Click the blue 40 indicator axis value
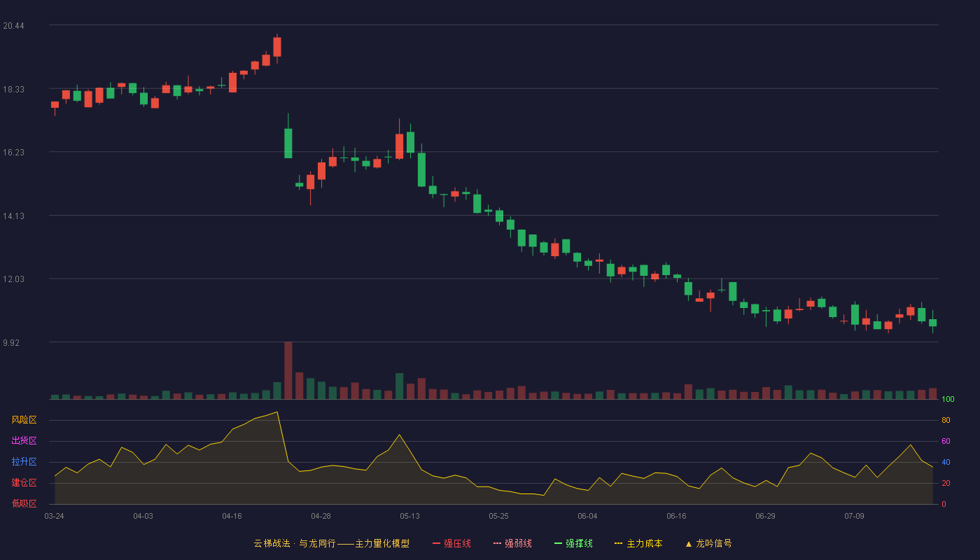The image size is (980, 560). click(x=946, y=462)
